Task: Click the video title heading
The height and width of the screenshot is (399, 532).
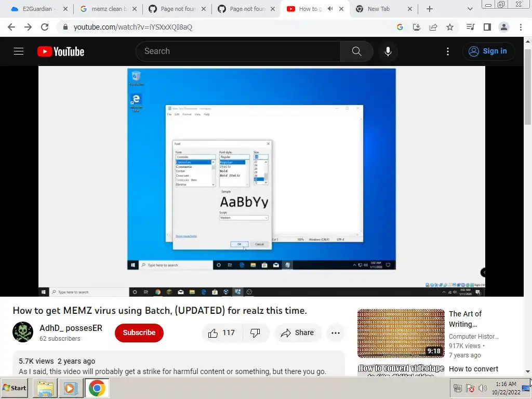Action: pyautogui.click(x=160, y=311)
